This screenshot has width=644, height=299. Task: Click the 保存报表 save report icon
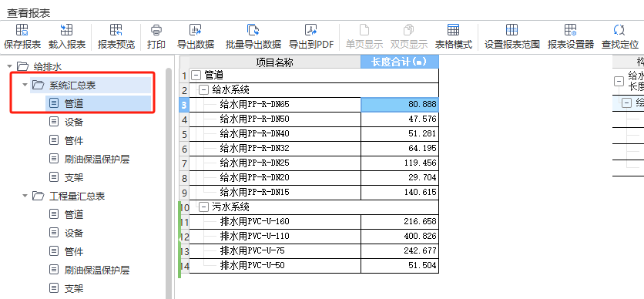coord(22,30)
